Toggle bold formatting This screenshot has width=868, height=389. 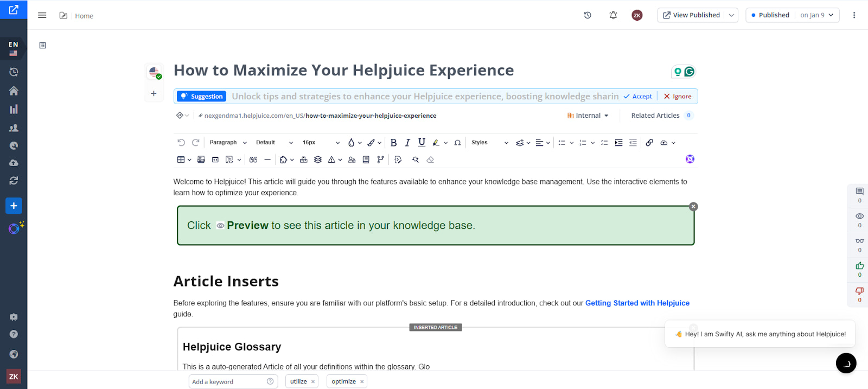[393, 143]
